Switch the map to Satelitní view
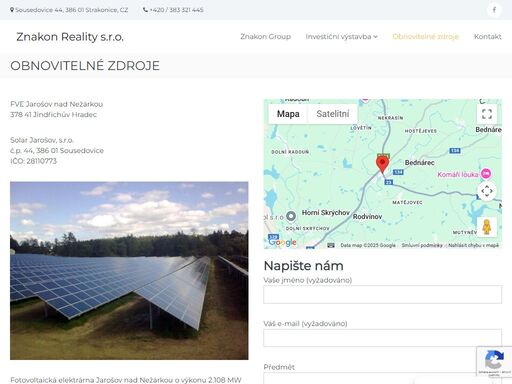 333,114
